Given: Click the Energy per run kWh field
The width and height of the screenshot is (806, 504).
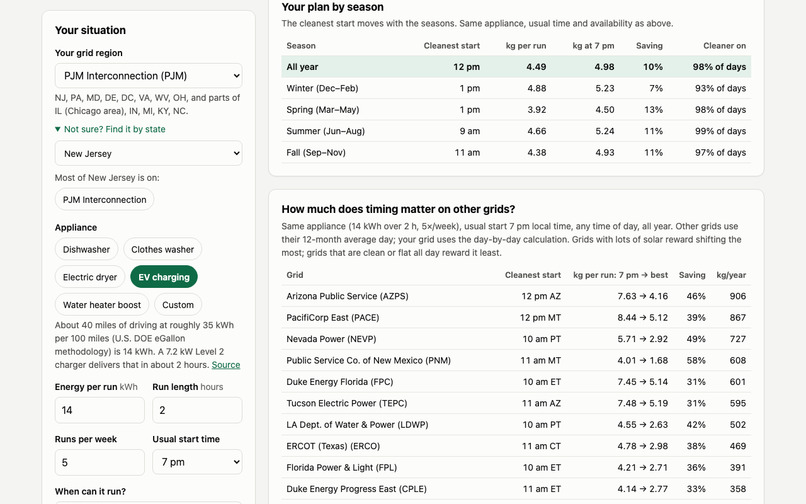Looking at the screenshot, I should (x=100, y=410).
